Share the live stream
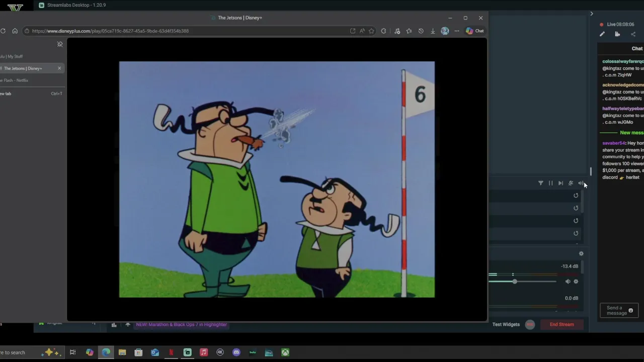This screenshot has height=362, width=644. tap(633, 34)
